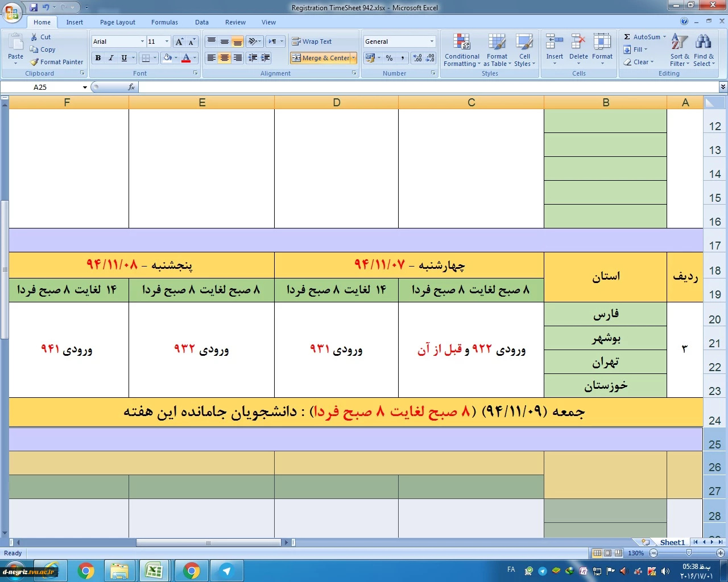Switch to the View tab
Screen dimensions: 728x582
(269, 22)
